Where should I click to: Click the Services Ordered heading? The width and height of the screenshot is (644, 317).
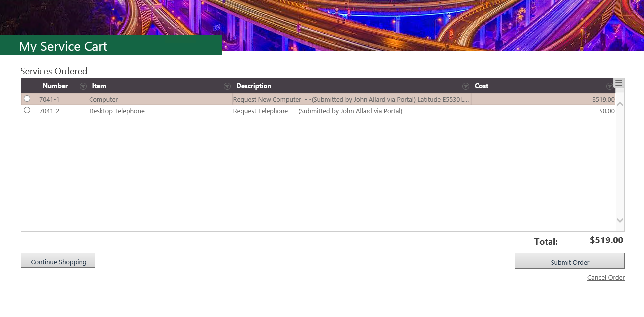pos(54,71)
